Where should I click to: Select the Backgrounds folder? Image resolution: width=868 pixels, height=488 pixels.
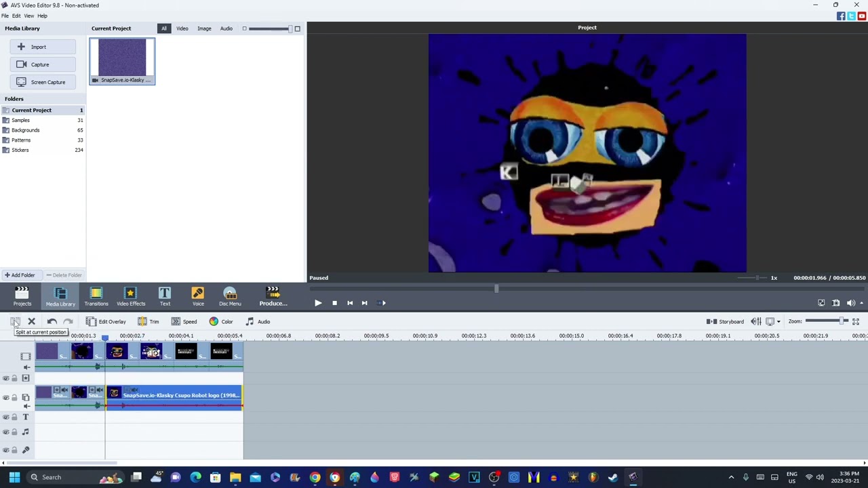tap(43, 130)
